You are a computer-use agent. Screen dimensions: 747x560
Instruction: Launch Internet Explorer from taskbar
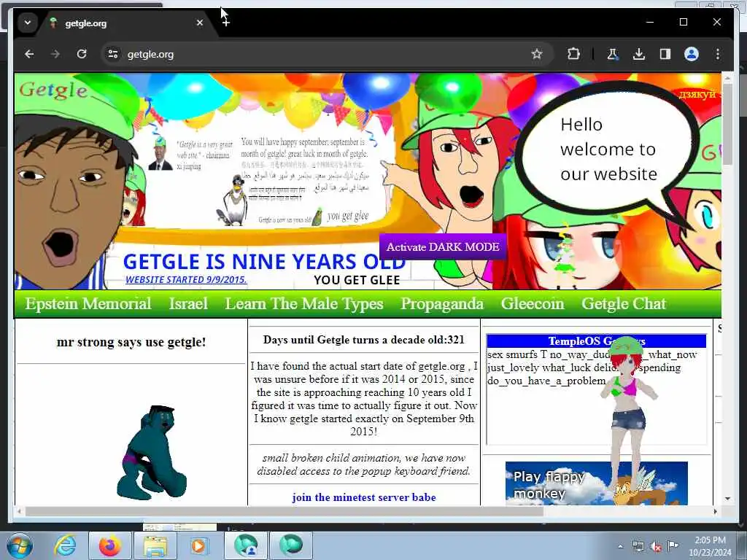65,545
